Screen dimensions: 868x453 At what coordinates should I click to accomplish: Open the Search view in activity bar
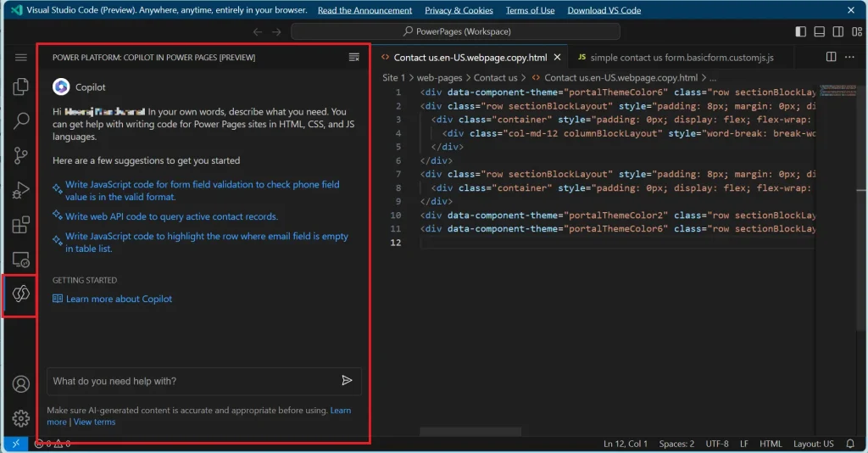click(x=21, y=121)
